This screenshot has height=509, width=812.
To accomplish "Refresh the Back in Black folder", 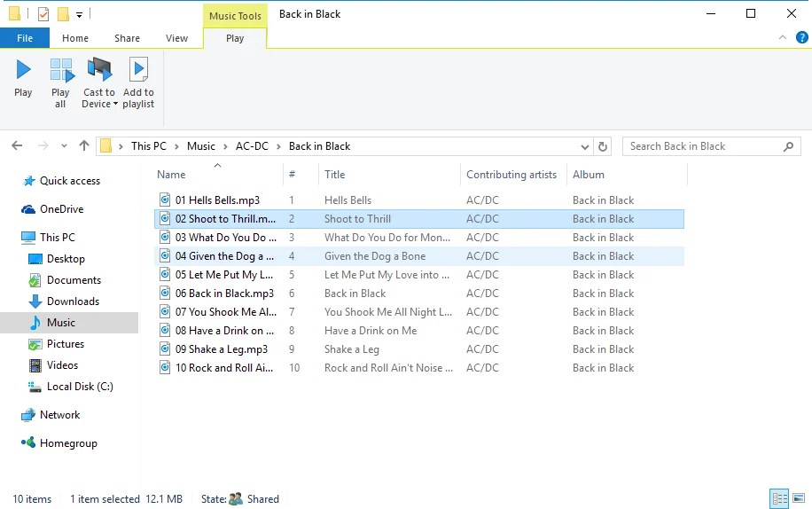I will [x=602, y=146].
